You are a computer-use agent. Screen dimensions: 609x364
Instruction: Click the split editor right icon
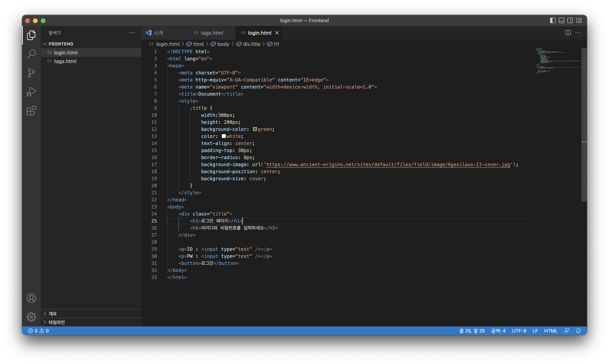point(568,33)
